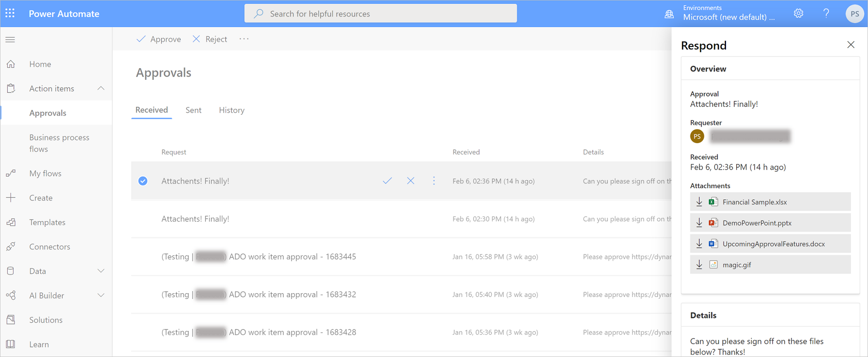The width and height of the screenshot is (868, 357).
Task: Click the AI Builder icon
Action: click(x=11, y=296)
